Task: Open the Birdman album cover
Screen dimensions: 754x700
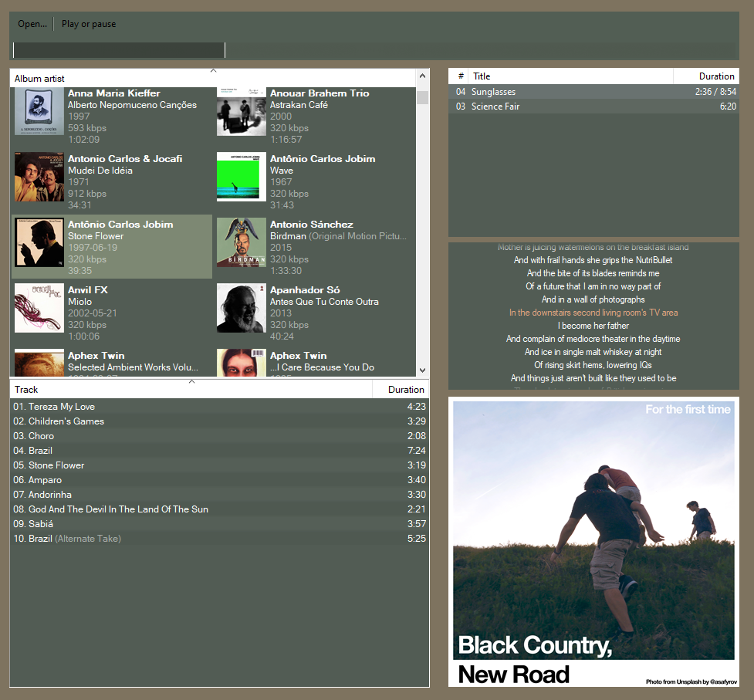Action: [242, 242]
